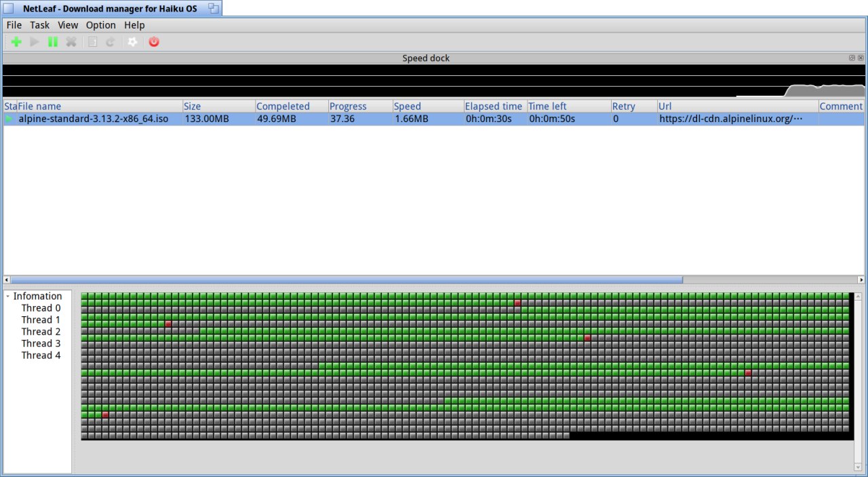Close the Speed dock panel
This screenshot has width=868, height=477.
click(x=861, y=58)
